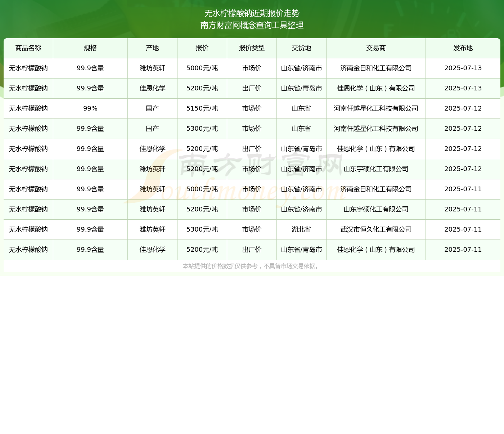
Task: Click 市场价 in the 武汉市恒久化工 row
Action: click(x=252, y=229)
